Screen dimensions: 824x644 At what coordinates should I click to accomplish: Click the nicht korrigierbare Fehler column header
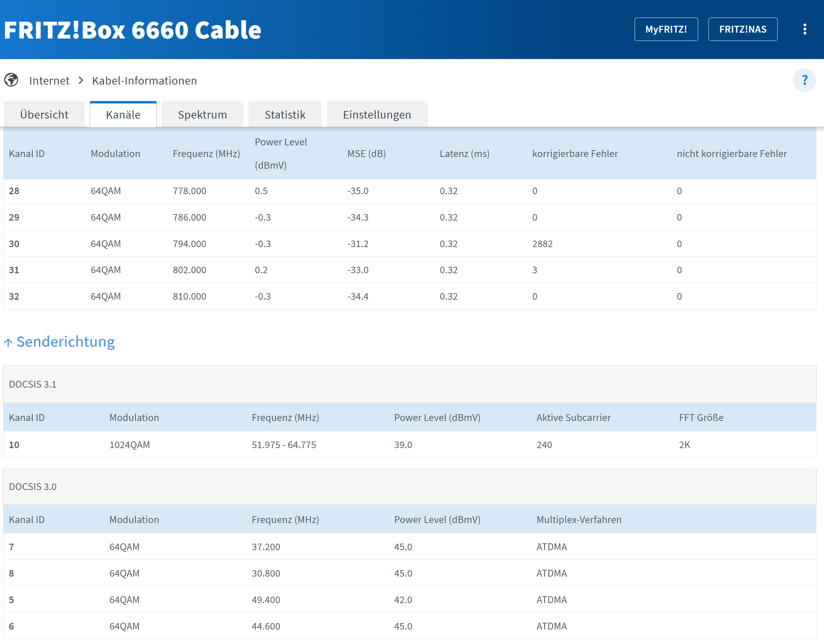pyautogui.click(x=732, y=154)
